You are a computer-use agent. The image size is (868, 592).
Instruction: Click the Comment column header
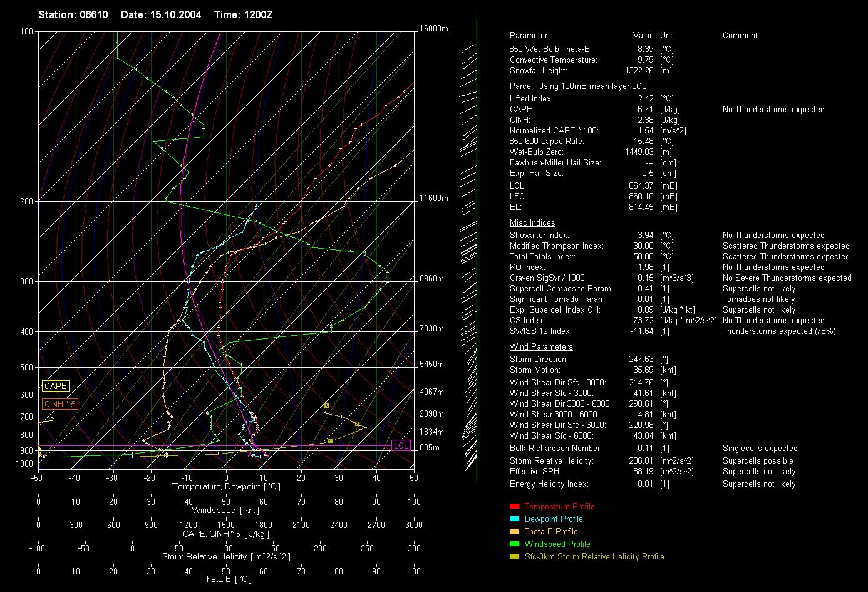pyautogui.click(x=740, y=36)
